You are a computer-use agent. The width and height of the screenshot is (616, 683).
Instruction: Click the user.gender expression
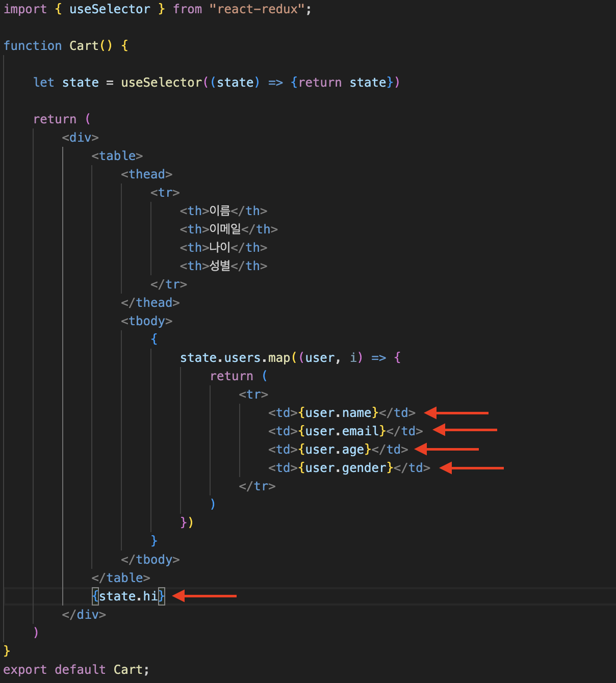pos(346,468)
